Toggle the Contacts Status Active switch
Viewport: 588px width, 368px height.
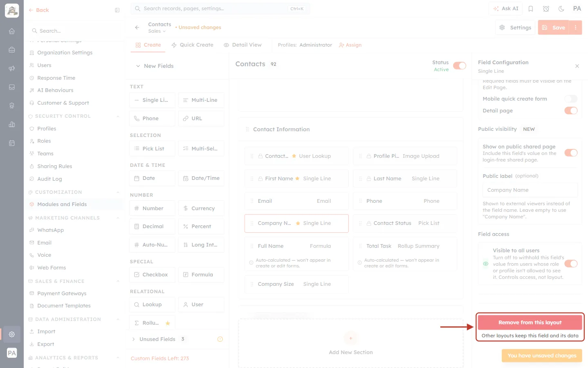pyautogui.click(x=459, y=66)
